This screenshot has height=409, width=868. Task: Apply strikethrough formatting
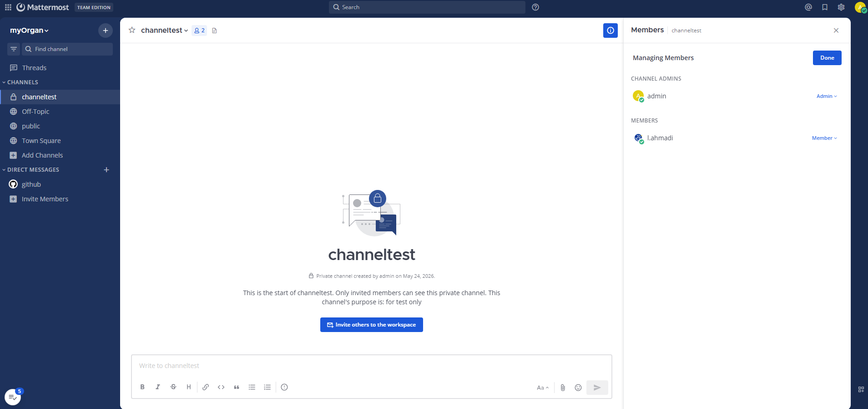173,387
